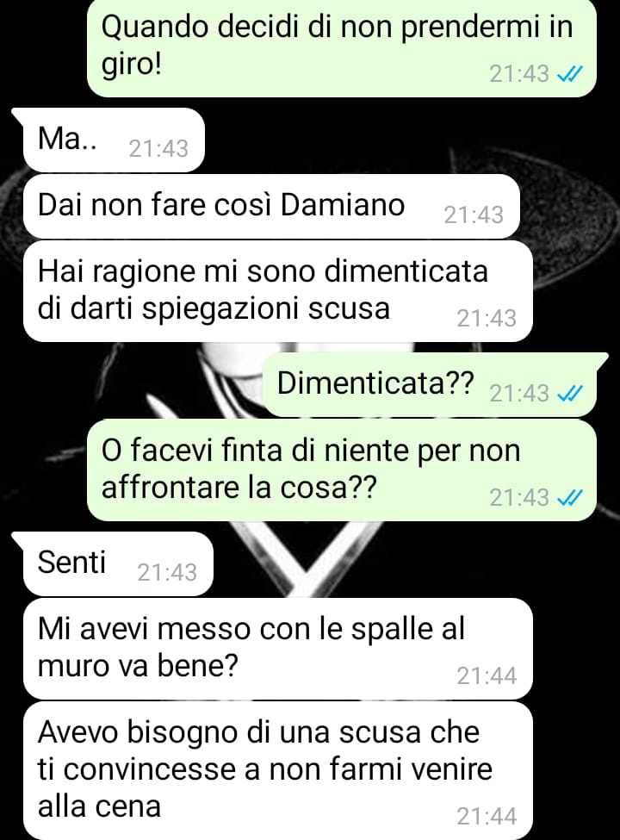620x840 pixels.
Task: Select the 'Avevo bisogno di una scusa' message
Action: pos(278,771)
